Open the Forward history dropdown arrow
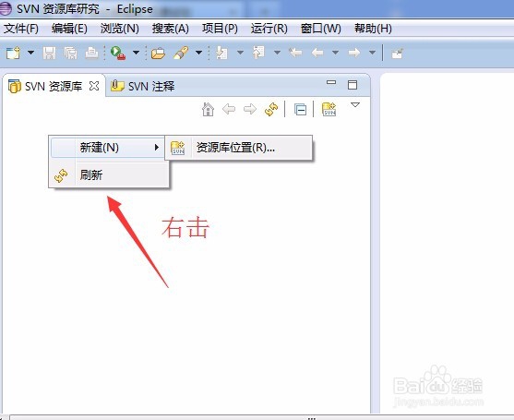Screen dimensions: 514x420 coord(372,53)
